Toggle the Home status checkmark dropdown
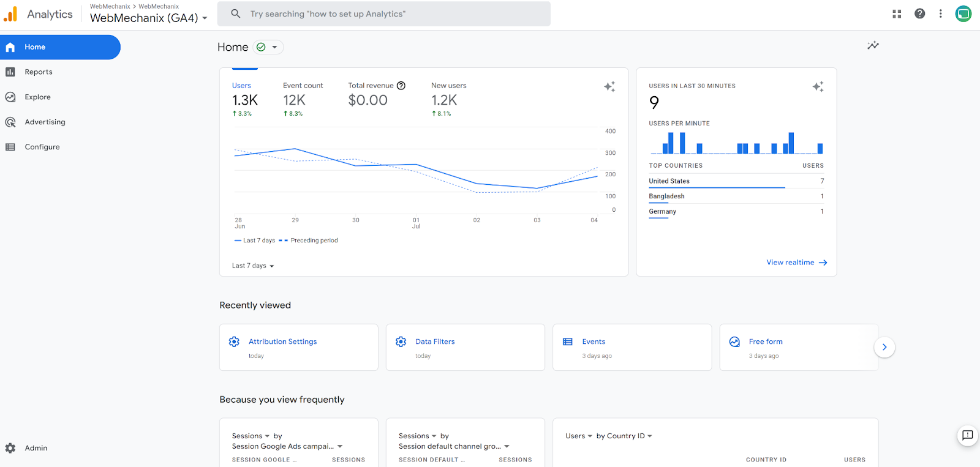Viewport: 980px width, 467px height. (x=268, y=47)
